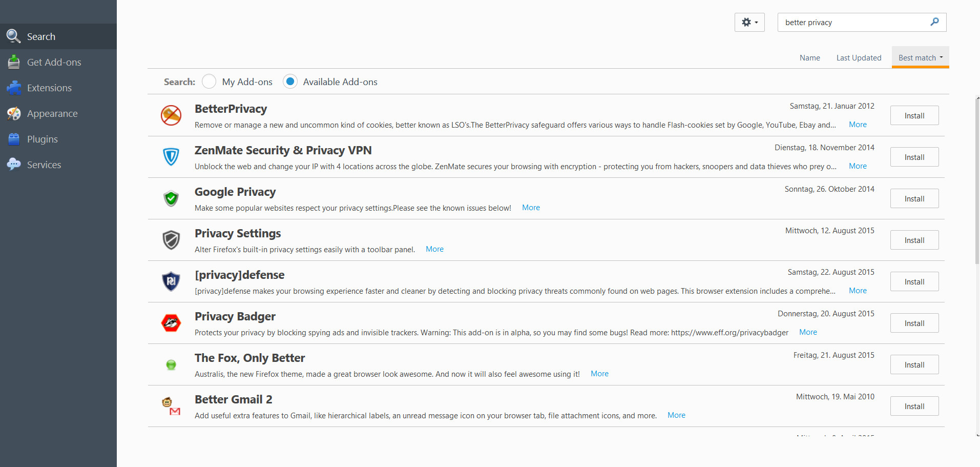
Task: Open the gear tools dropdown menu
Action: tap(749, 23)
